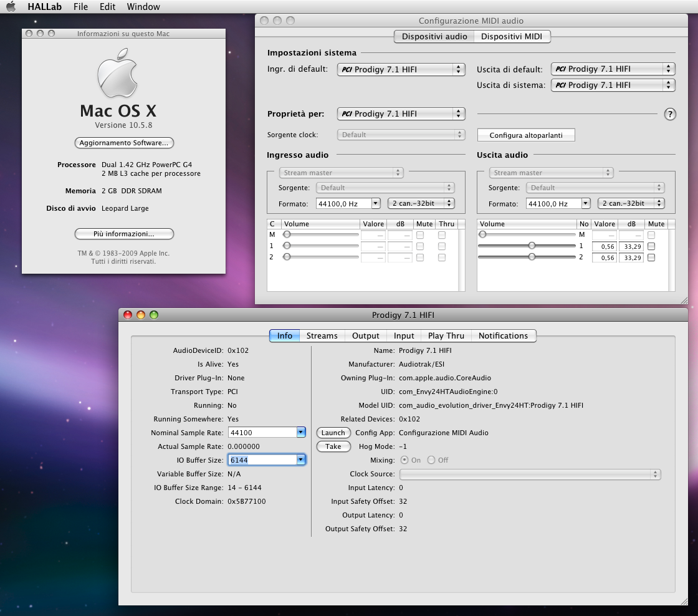Open Uscita audio 2 can.-32bit dropdown
Image resolution: width=698 pixels, height=616 pixels.
(631, 203)
